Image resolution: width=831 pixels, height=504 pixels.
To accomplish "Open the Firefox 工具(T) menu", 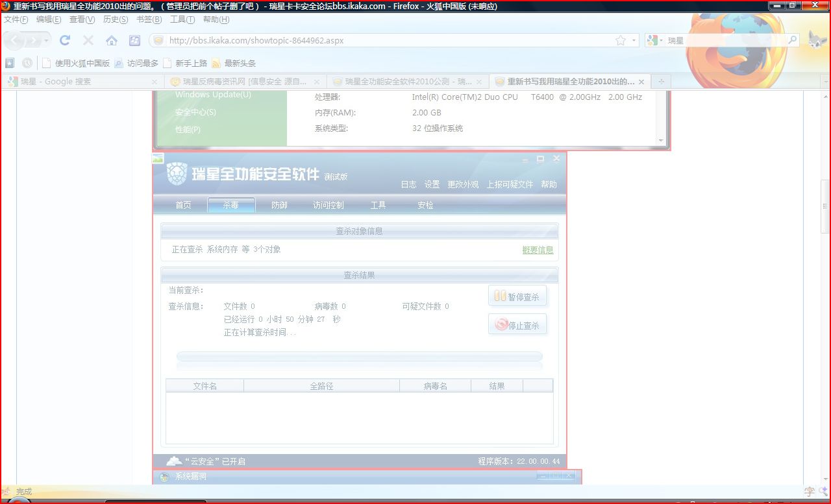I will click(182, 19).
